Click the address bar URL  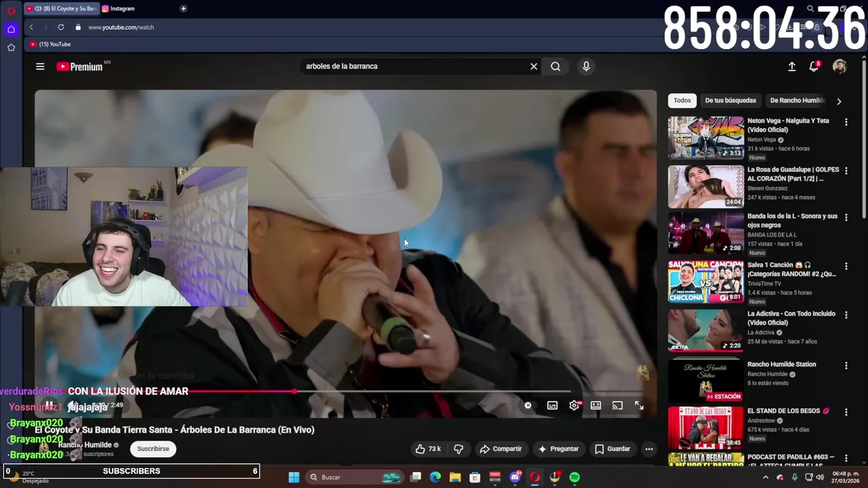click(x=121, y=27)
